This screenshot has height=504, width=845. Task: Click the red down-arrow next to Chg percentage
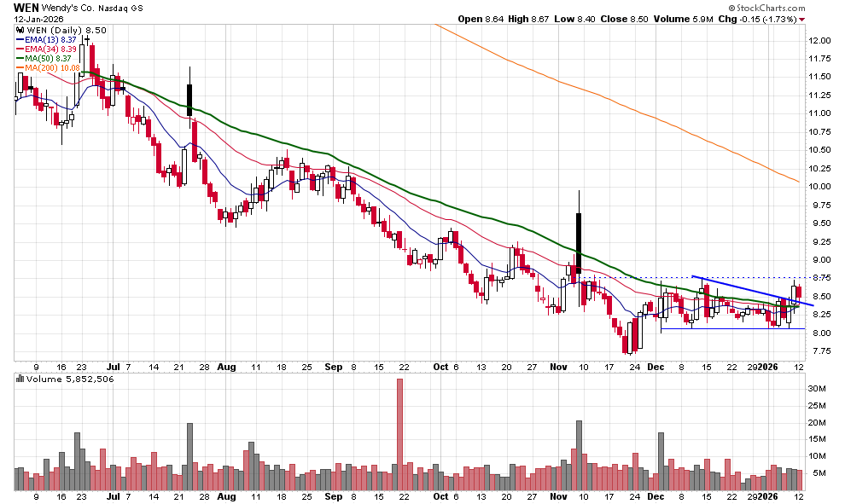(801, 19)
